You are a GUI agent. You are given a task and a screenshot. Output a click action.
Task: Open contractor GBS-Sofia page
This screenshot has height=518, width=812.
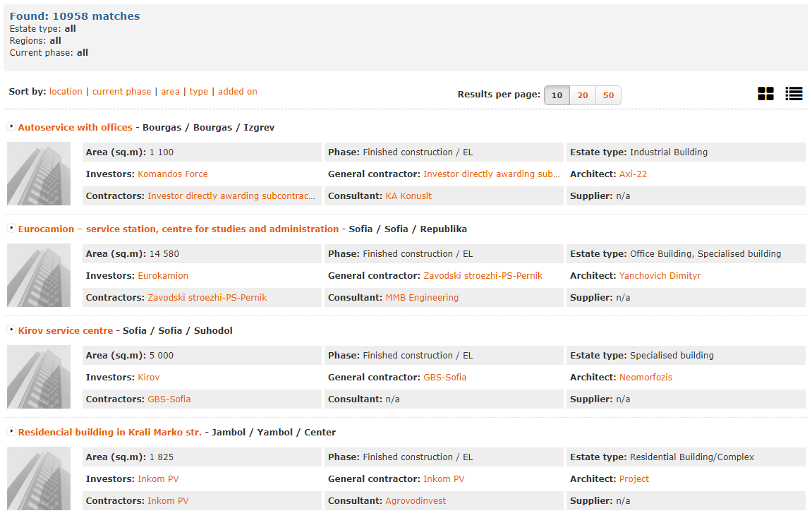[169, 399]
